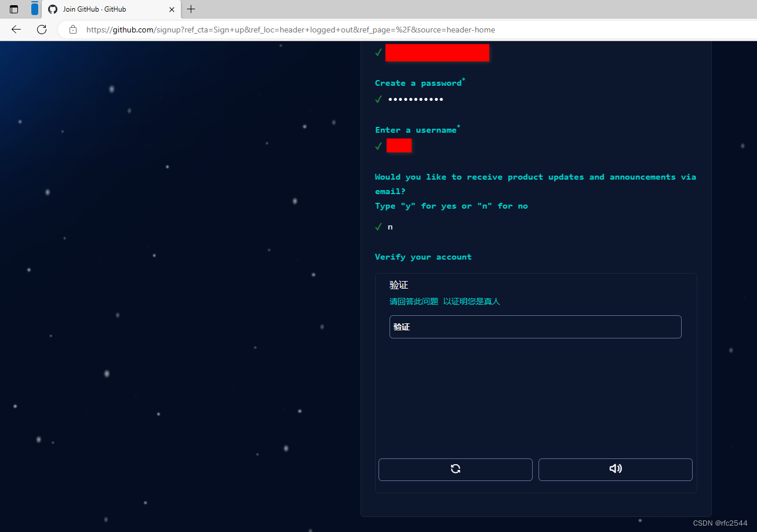
Task: Select the Join GitHub tab
Action: point(110,9)
